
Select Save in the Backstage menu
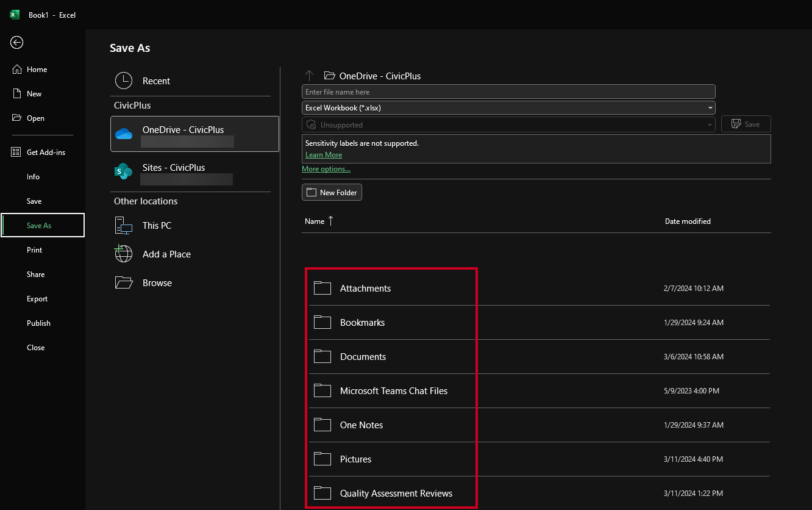(x=34, y=201)
